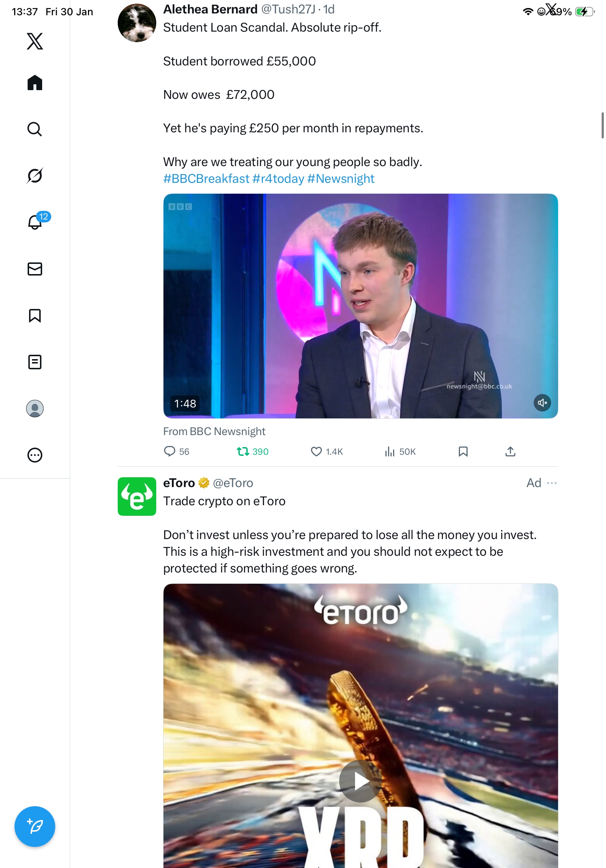Open the #BBCBreakfast hashtag
Screen dimensions: 606x868
coord(206,178)
